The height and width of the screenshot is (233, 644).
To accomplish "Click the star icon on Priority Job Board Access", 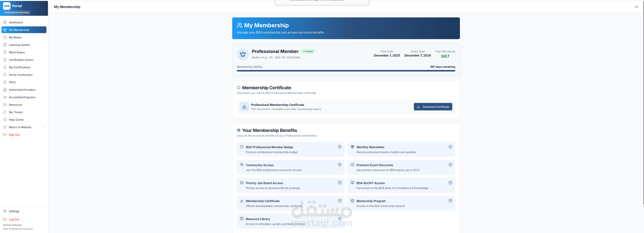I will coord(242,183).
